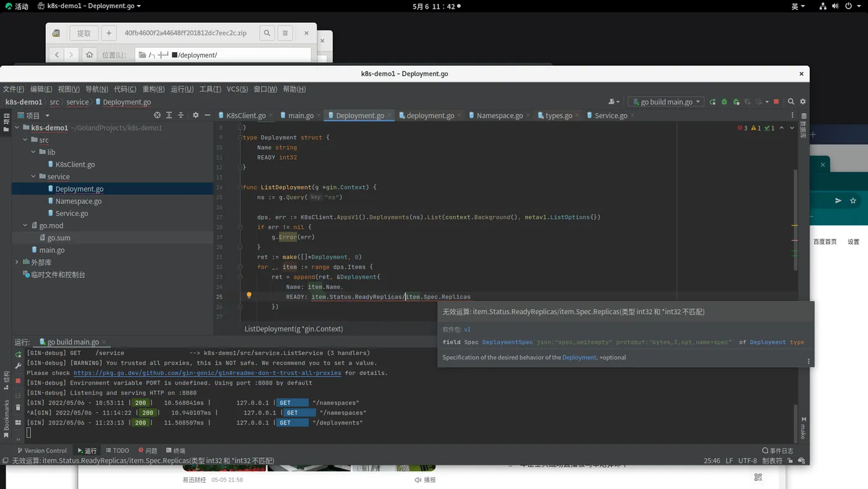Jump to previous highlighted error arrow
Viewport: 868px width, 489px height.
click(x=781, y=128)
